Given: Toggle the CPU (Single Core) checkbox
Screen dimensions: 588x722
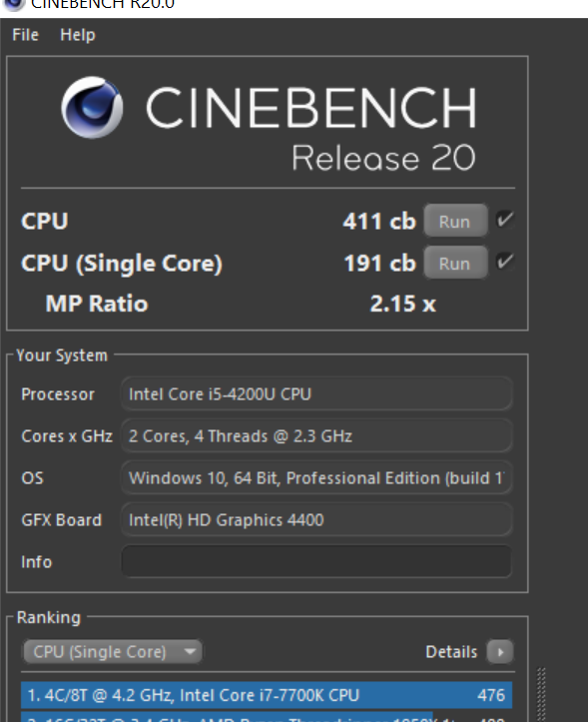Looking at the screenshot, I should click(505, 262).
